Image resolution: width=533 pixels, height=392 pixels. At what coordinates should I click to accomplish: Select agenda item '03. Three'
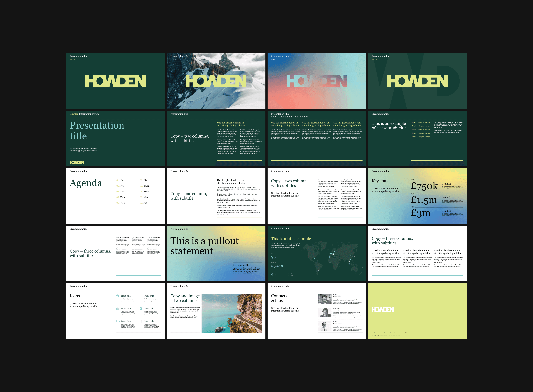121,192
